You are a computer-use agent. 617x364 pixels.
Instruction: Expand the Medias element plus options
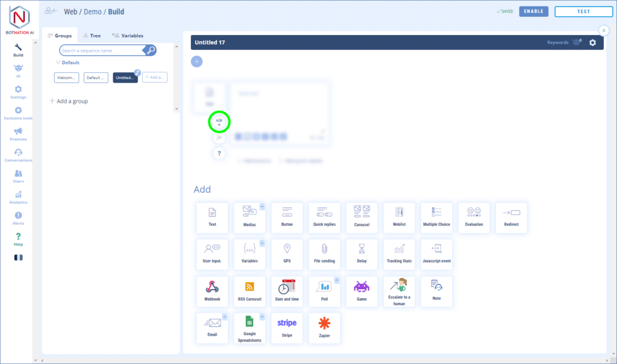(x=262, y=207)
